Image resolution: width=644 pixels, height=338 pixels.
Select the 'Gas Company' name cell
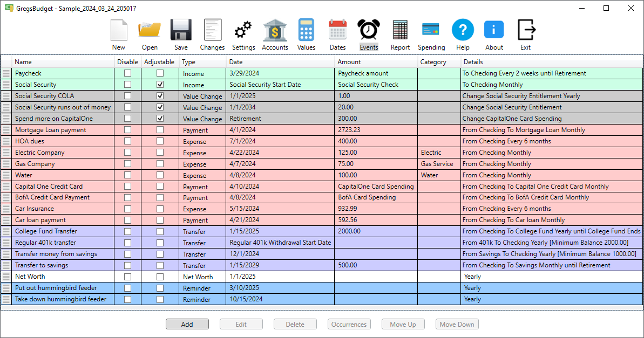coord(63,164)
